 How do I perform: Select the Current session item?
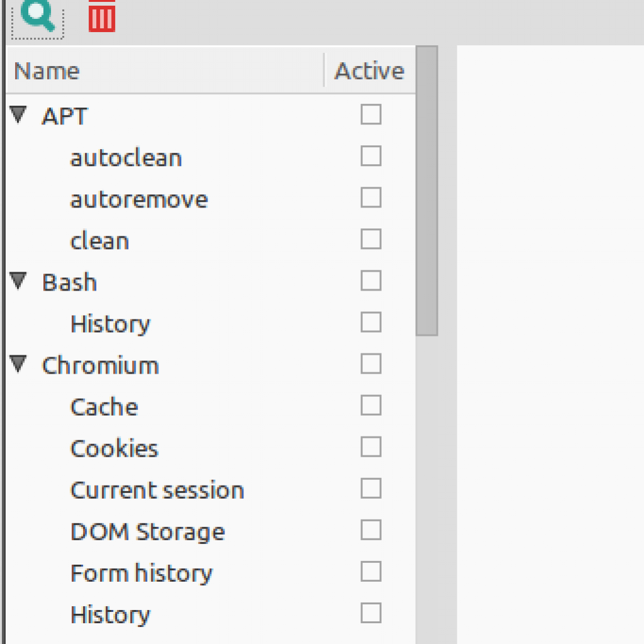157,490
